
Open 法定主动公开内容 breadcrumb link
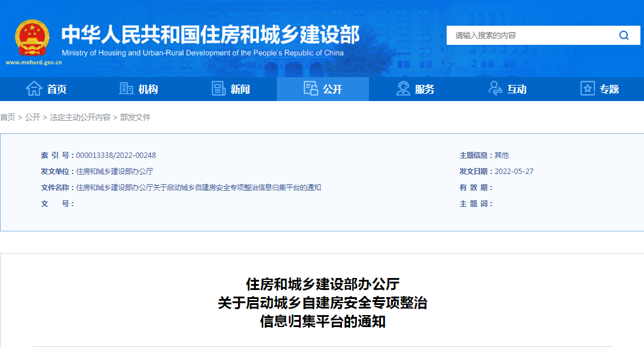point(80,118)
